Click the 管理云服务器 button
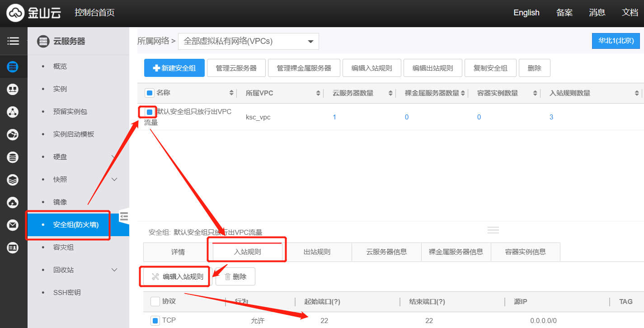 point(236,68)
